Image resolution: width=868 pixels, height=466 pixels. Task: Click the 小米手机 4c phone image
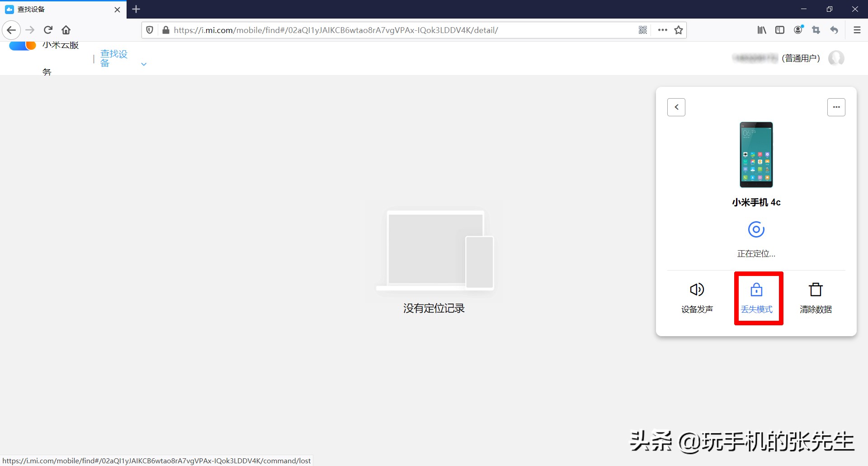tap(756, 155)
